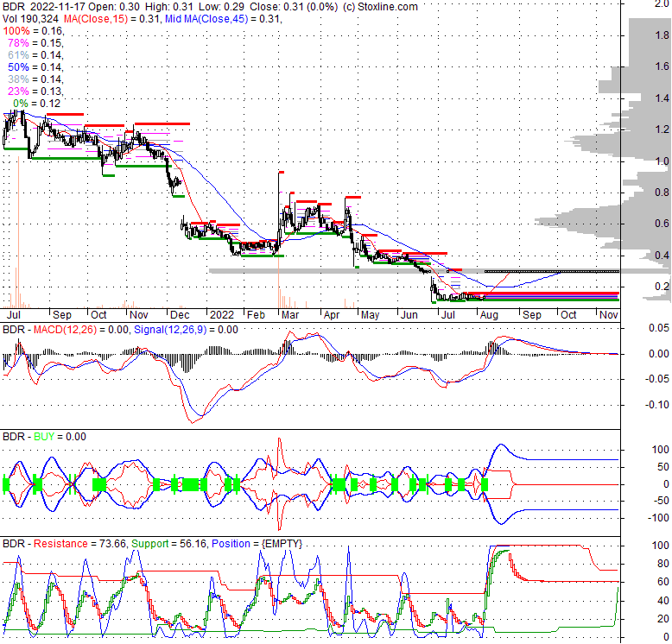Click the '23% = 0.13' Fibonacci level
The image size is (672, 644).
[35, 92]
